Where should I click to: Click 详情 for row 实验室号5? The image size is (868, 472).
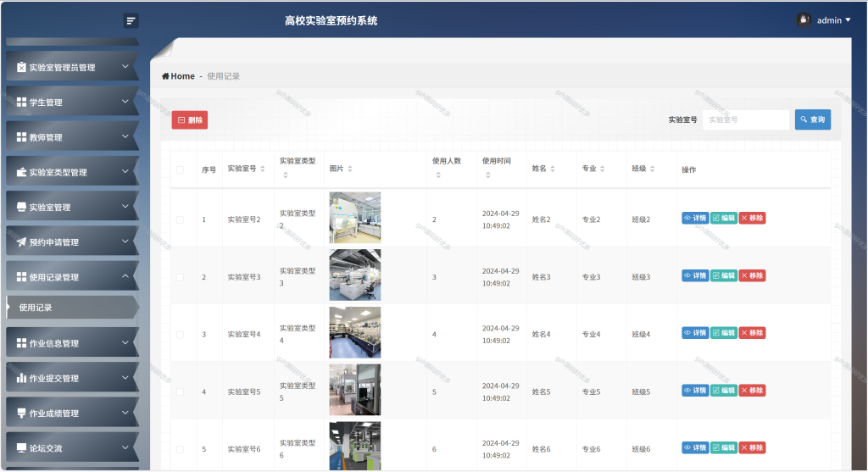tap(695, 391)
